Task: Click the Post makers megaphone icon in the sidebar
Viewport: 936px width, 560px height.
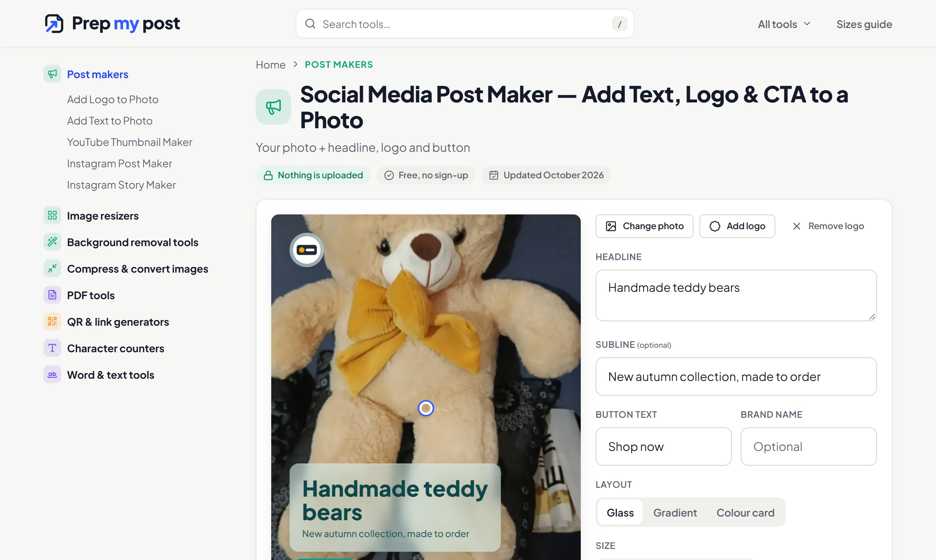Action: click(x=52, y=74)
